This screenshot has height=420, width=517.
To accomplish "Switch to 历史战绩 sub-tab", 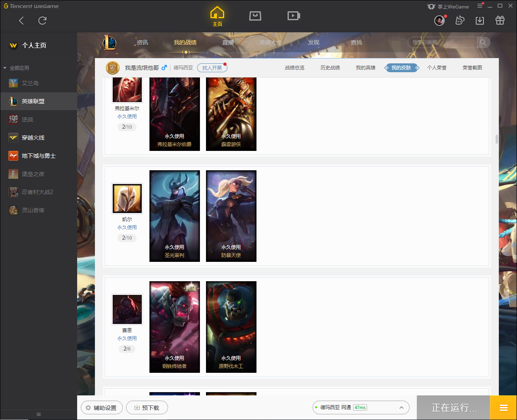I will (330, 68).
